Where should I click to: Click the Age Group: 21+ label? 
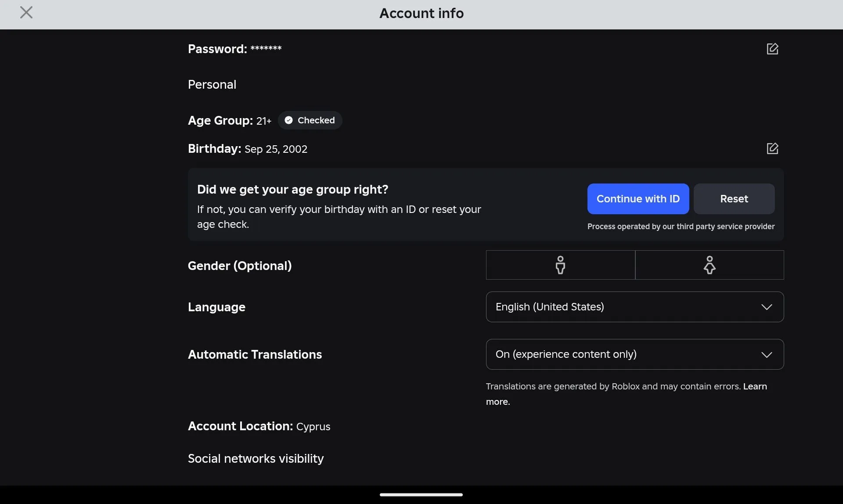pos(230,120)
